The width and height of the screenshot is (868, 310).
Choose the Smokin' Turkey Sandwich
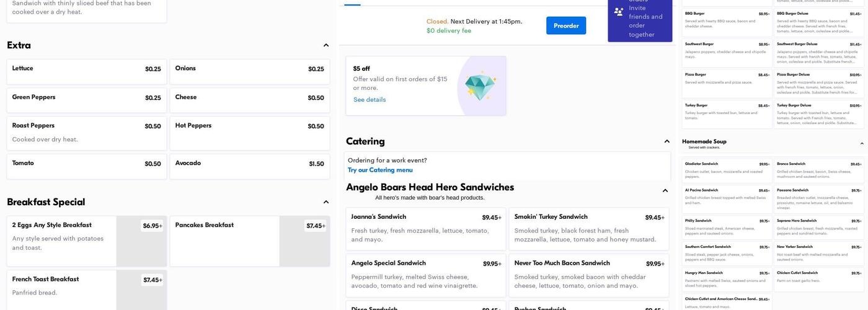tap(588, 228)
